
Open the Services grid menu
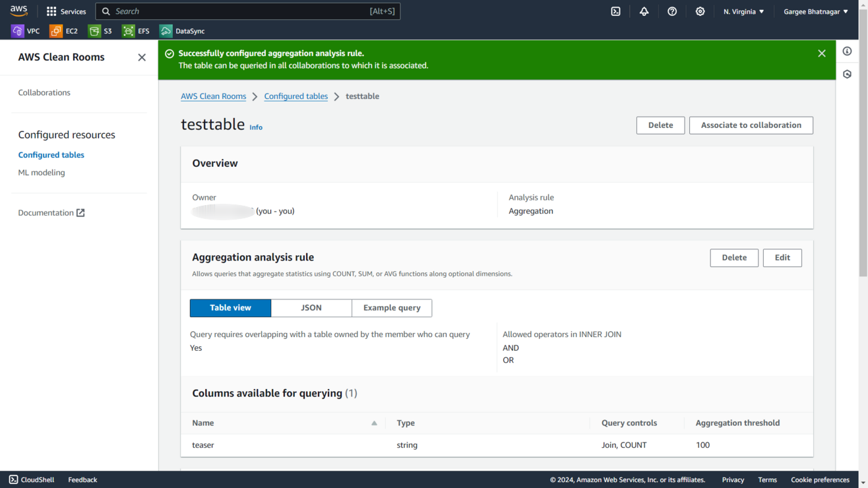point(66,11)
